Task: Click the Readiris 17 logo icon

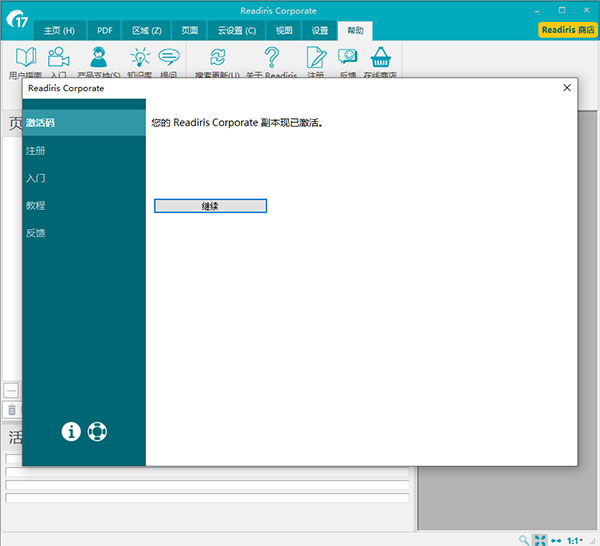Action: tap(17, 19)
